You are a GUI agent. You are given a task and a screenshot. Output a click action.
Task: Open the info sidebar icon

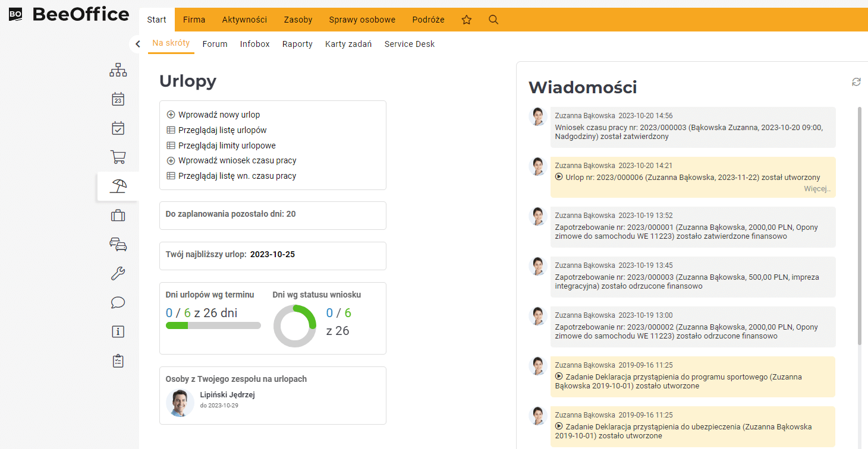118,332
